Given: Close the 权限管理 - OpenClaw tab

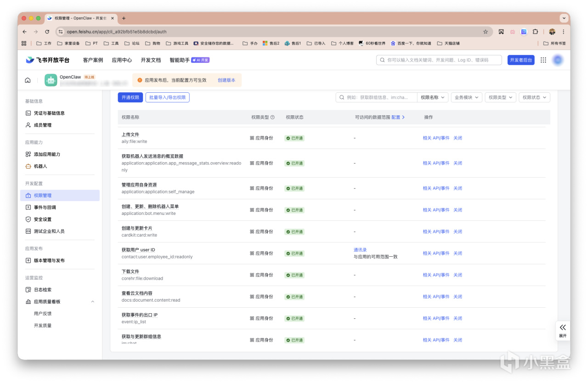Looking at the screenshot, I should pyautogui.click(x=113, y=18).
